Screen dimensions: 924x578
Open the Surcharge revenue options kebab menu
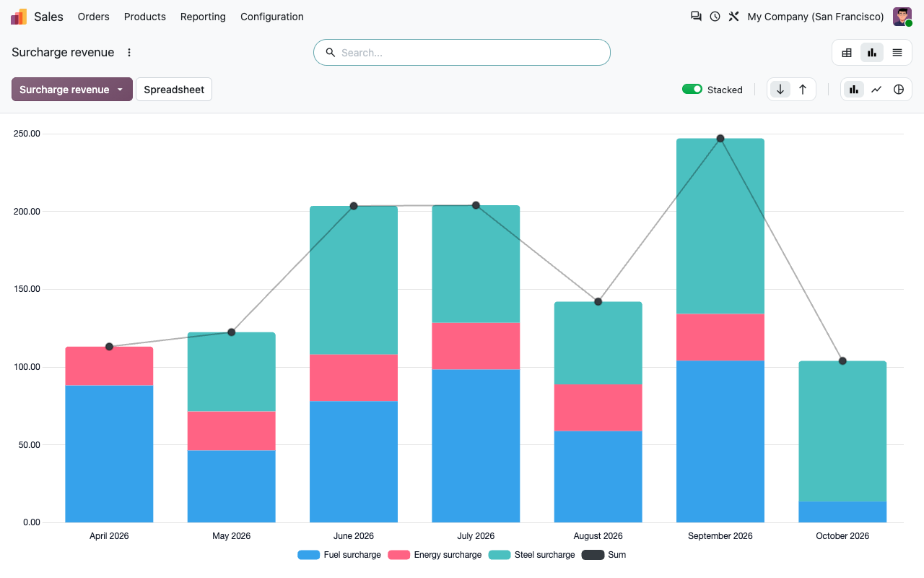point(129,53)
